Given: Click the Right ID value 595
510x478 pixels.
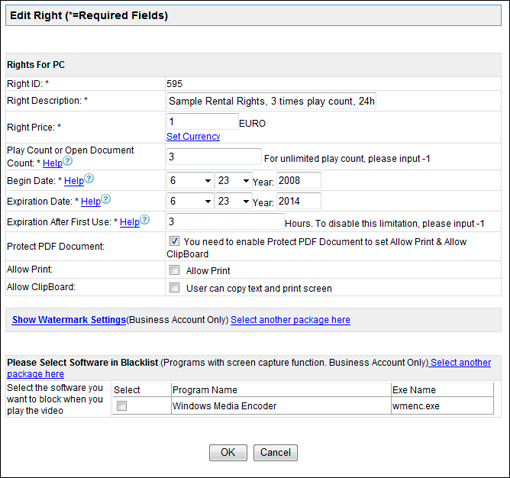Looking at the screenshot, I should pos(175,84).
